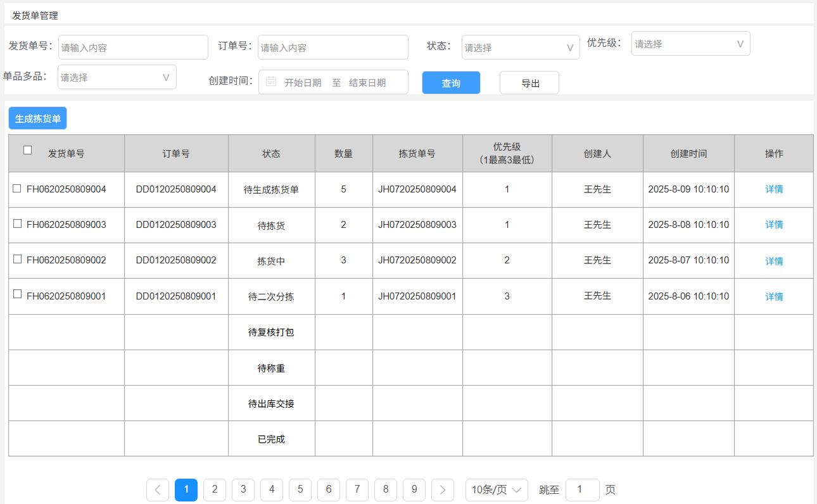The height and width of the screenshot is (504, 817).
Task: Click the 拣货单号 column header
Action: 417,153
